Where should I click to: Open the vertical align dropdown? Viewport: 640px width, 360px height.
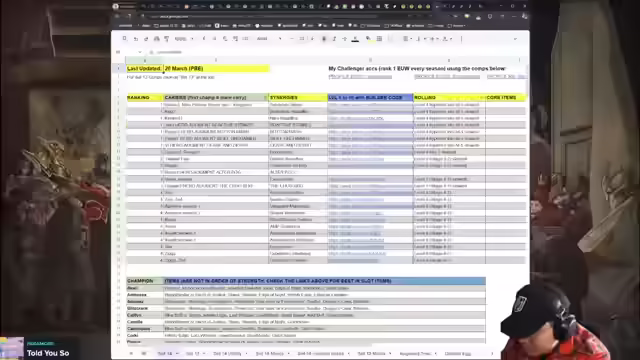click(x=419, y=39)
